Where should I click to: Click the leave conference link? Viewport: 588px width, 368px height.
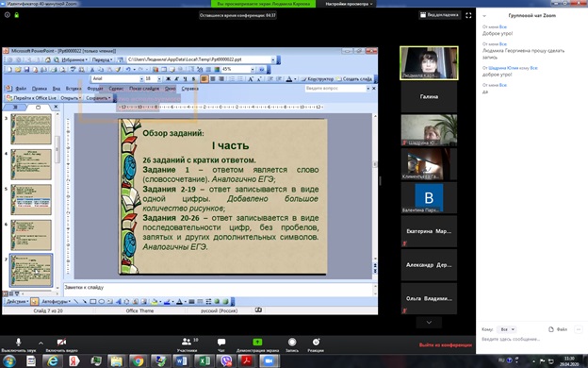[445, 344]
